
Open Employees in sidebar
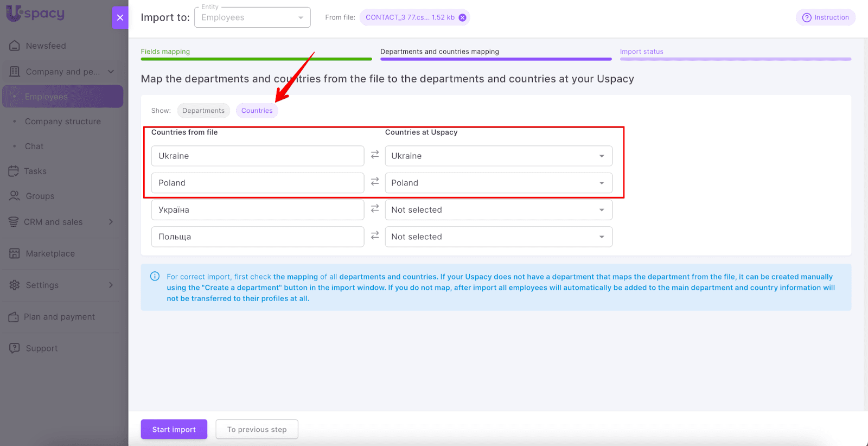(x=63, y=97)
